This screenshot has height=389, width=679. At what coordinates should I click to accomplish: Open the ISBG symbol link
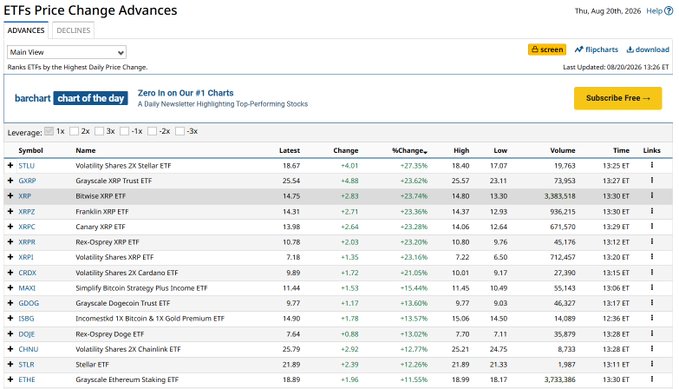click(x=26, y=318)
